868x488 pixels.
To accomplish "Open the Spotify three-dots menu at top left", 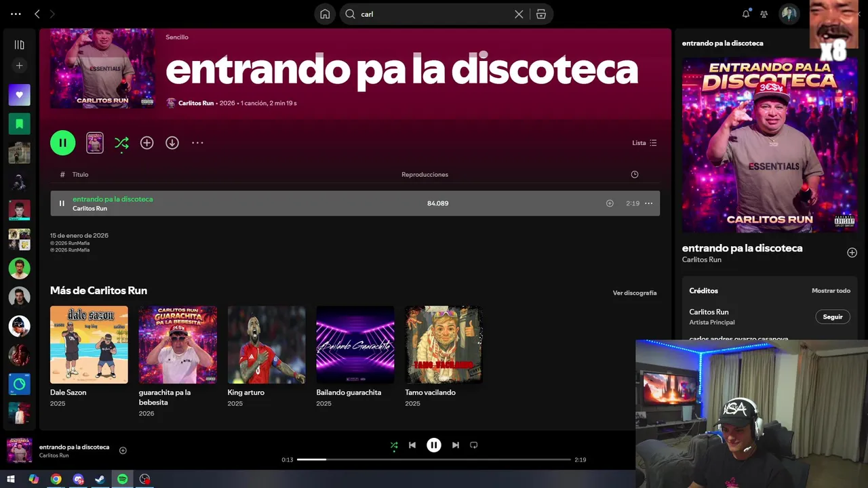I will click(x=16, y=14).
